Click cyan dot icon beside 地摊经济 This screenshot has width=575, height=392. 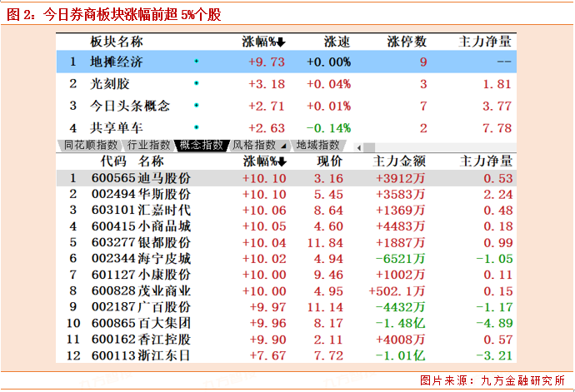(197, 62)
